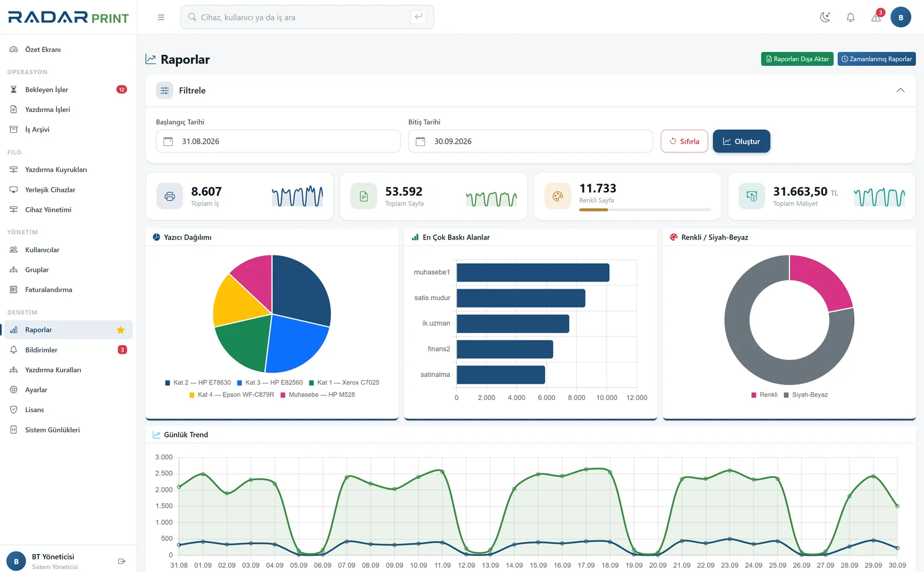This screenshot has height=572, width=924.
Task: Click the logout icon beside BT Yöneticisi
Action: click(121, 561)
